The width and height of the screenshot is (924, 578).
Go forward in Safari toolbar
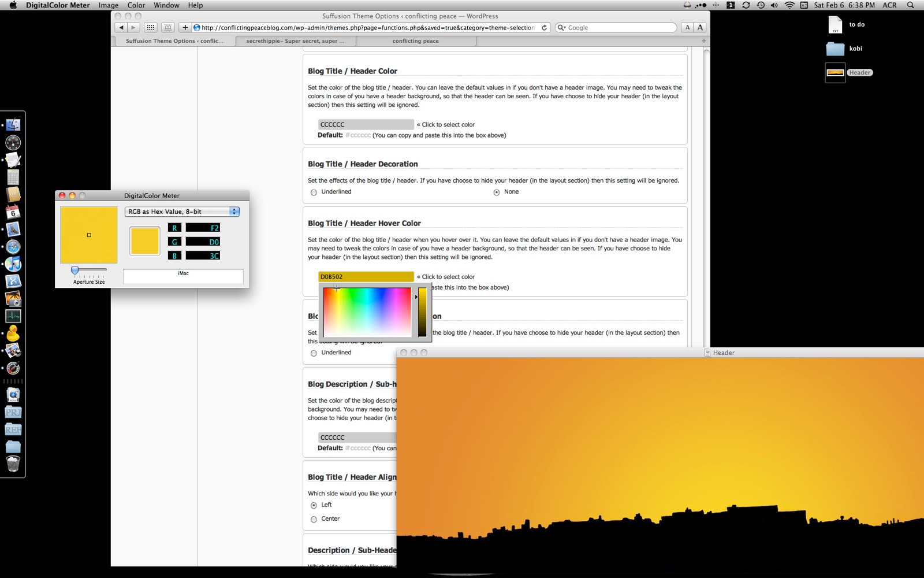133,27
